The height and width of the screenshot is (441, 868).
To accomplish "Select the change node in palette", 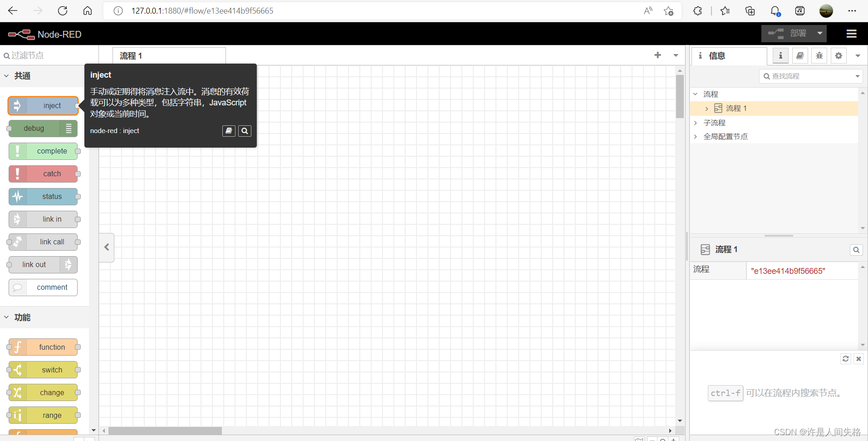I will [x=43, y=393].
